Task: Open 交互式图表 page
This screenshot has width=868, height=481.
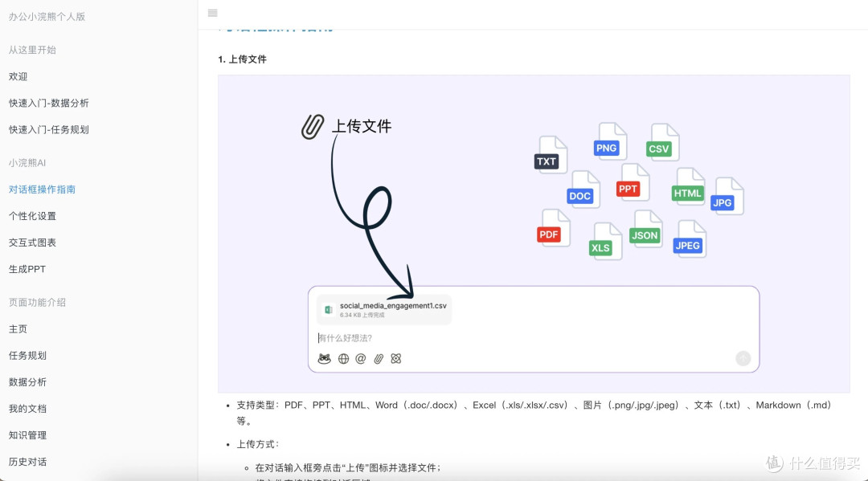Action: click(x=33, y=243)
